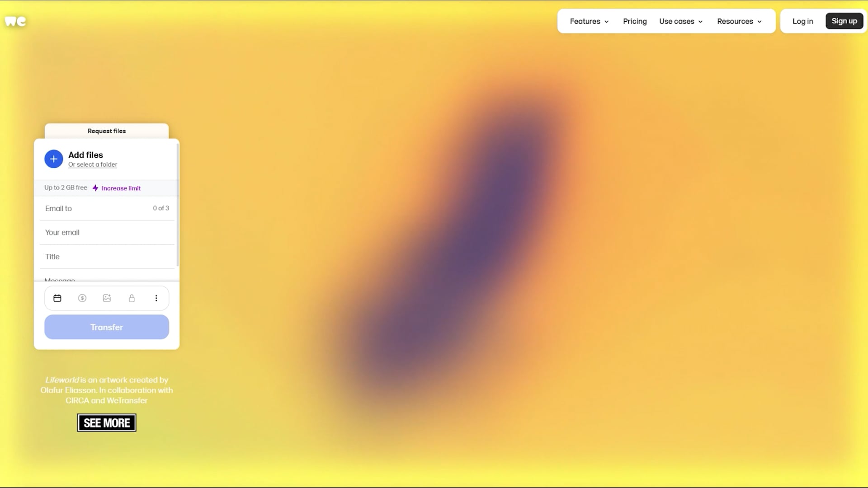Click the dollar price icon
868x488 pixels.
[82, 298]
